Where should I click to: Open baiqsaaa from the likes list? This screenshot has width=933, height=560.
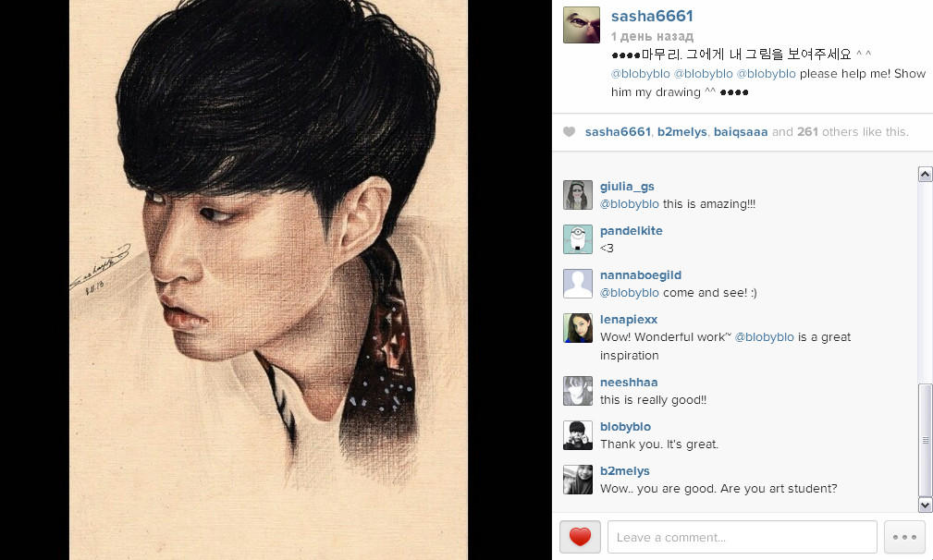click(x=741, y=132)
